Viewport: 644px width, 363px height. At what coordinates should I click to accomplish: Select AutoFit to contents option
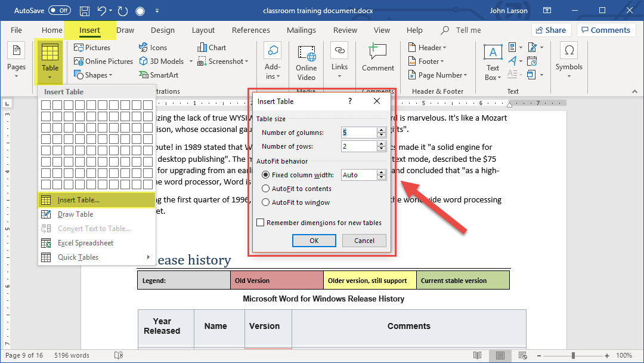pyautogui.click(x=266, y=189)
